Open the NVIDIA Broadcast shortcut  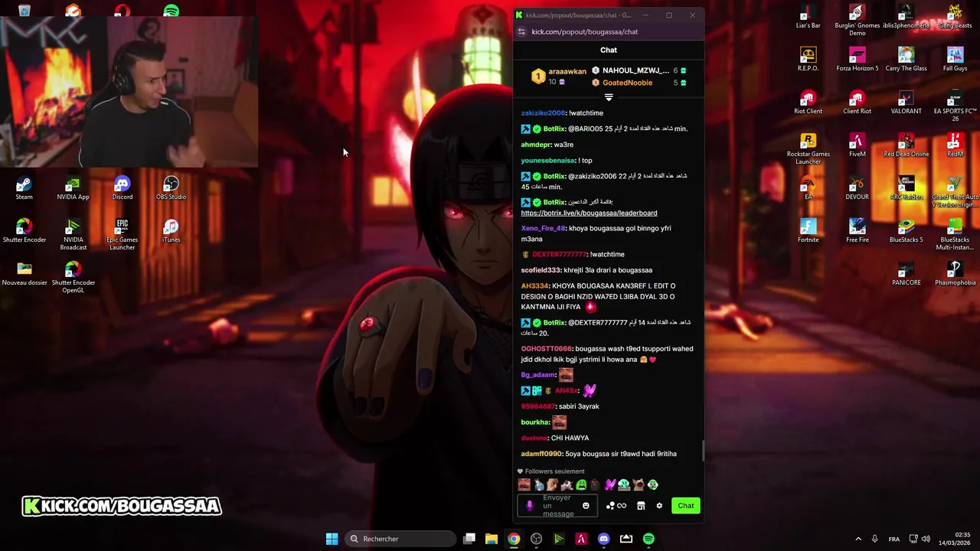click(73, 234)
